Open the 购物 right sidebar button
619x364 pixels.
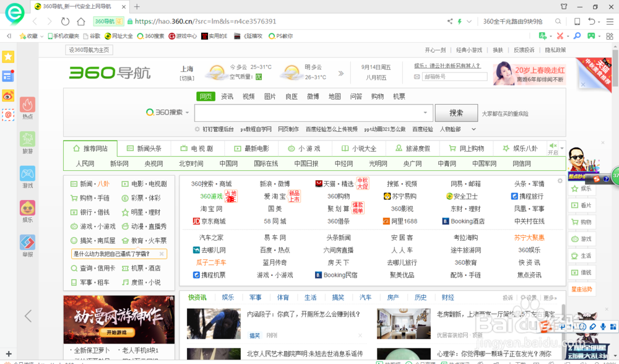point(581,222)
